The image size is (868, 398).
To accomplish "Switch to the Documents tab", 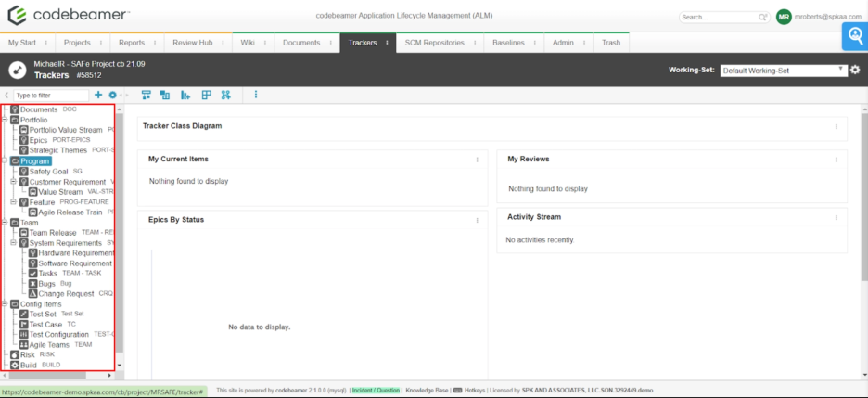I will coord(301,43).
